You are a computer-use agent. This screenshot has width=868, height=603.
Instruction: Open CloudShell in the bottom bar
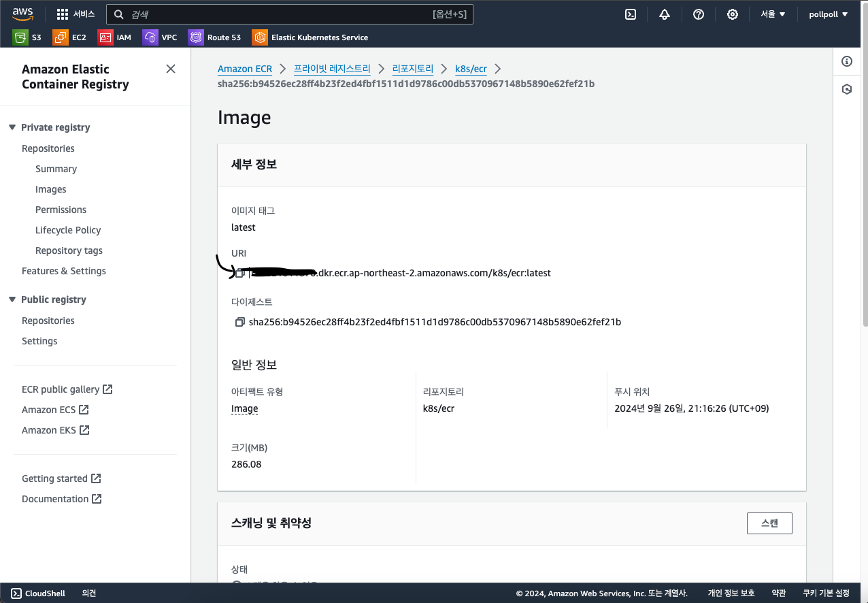pos(38,593)
